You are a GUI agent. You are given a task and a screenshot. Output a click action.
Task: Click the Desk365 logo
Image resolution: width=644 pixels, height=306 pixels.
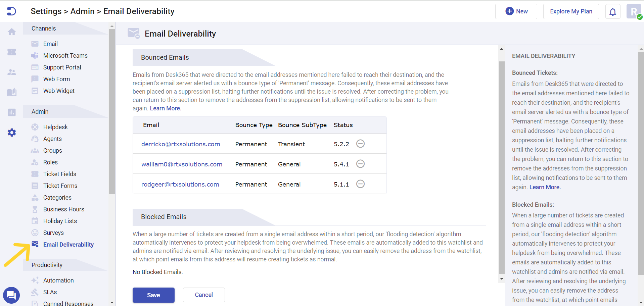[12, 11]
